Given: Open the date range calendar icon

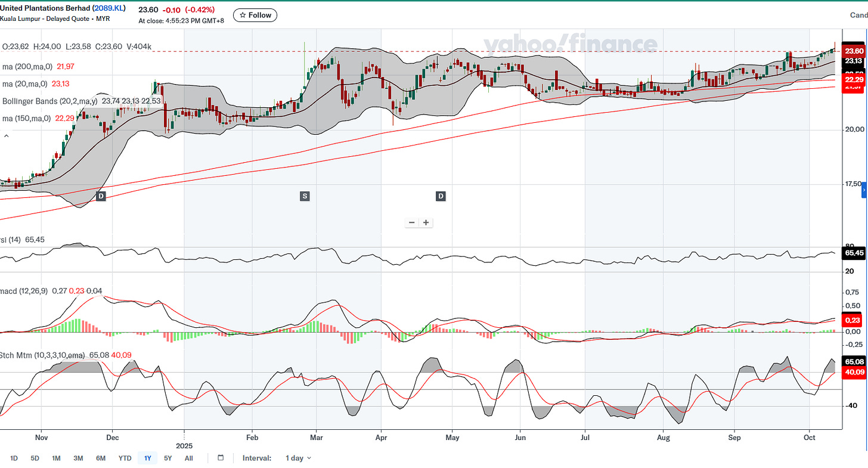Looking at the screenshot, I should click(221, 458).
